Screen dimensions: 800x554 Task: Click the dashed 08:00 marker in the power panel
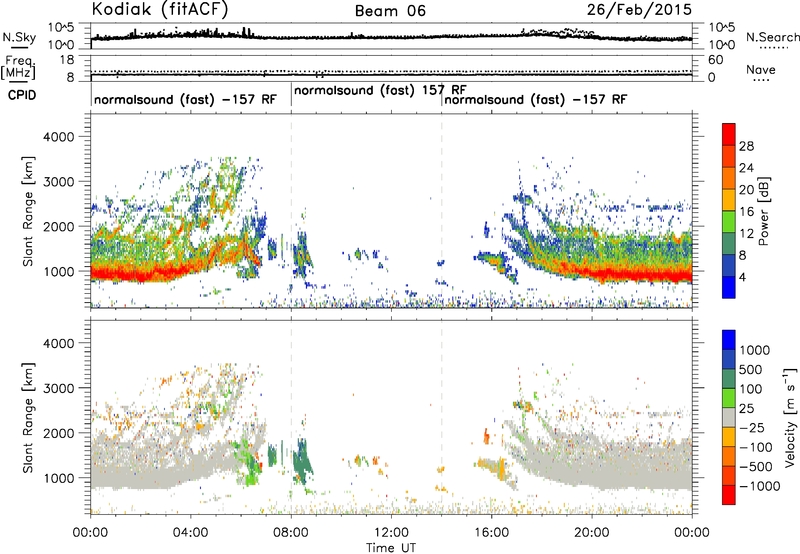pos(291,211)
